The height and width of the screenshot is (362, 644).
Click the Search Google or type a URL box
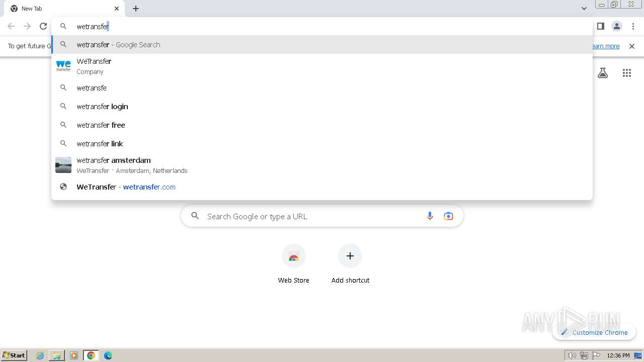tap(322, 216)
